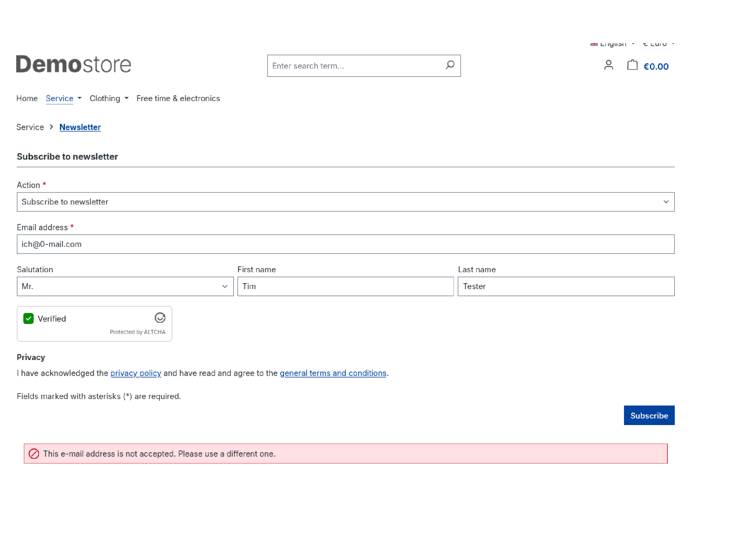Viewport: 756px width, 535px height.
Task: Expand the Action select box
Action: coord(346,202)
